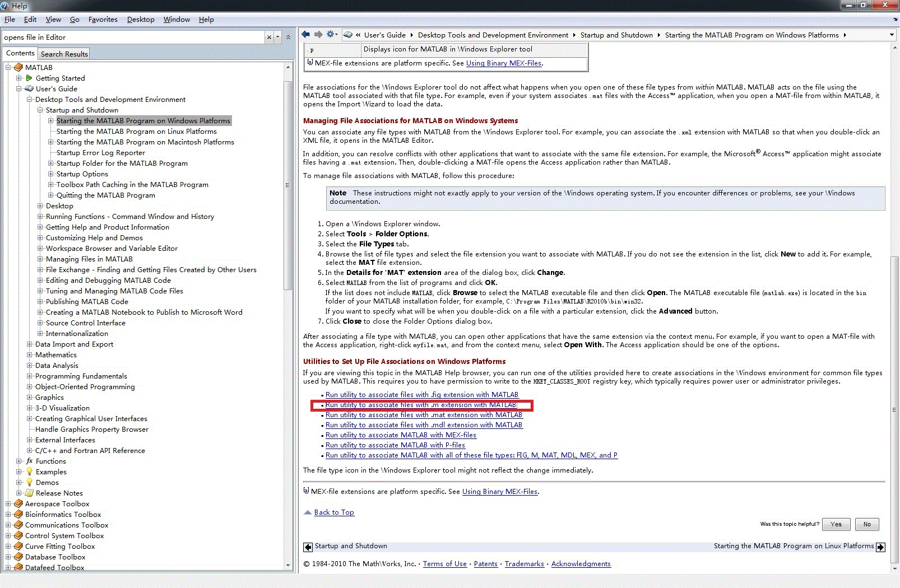900x588 pixels.
Task: Select Startup Error Log Reporter tree item
Action: [x=101, y=152]
